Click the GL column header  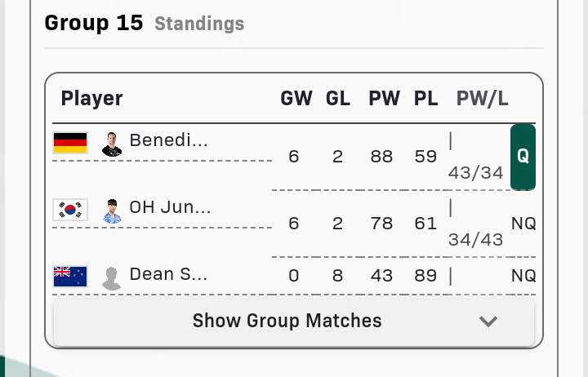click(x=338, y=99)
